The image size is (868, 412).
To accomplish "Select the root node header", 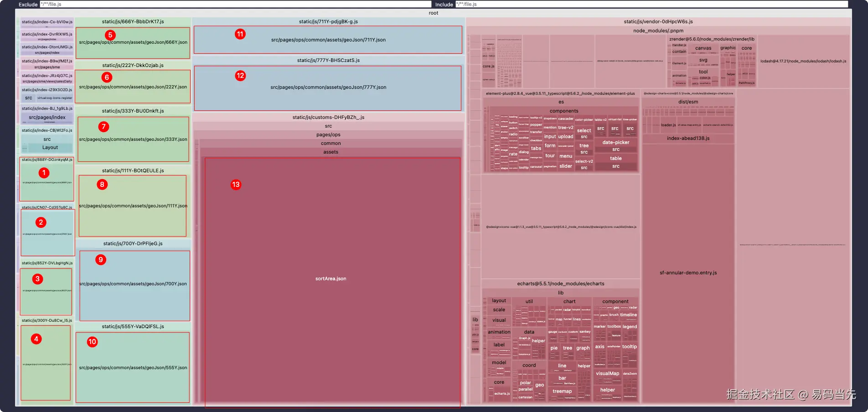I will pyautogui.click(x=434, y=13).
